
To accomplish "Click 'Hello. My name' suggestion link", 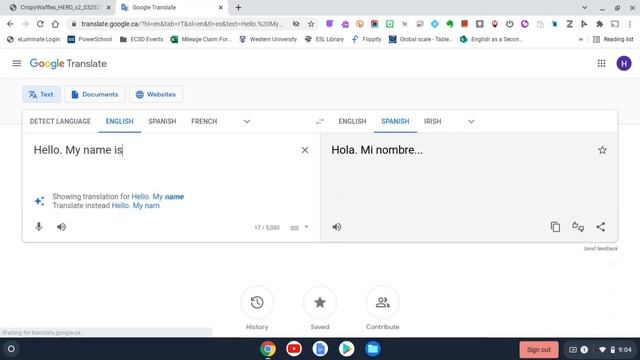I will [x=158, y=196].
